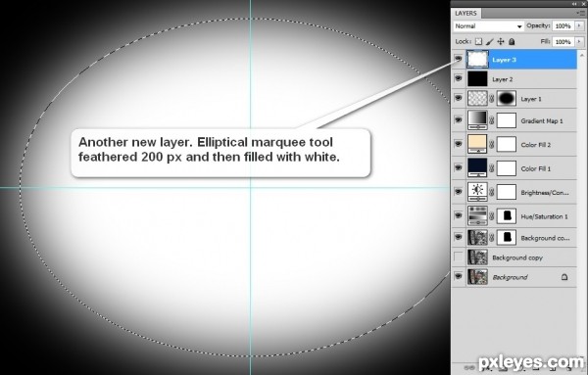Open the Fill slider arrow
Image resolution: width=588 pixels, height=375 pixels.
[580, 41]
